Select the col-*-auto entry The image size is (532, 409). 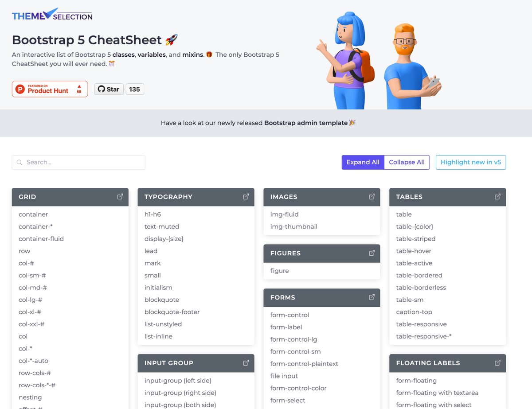tap(33, 361)
